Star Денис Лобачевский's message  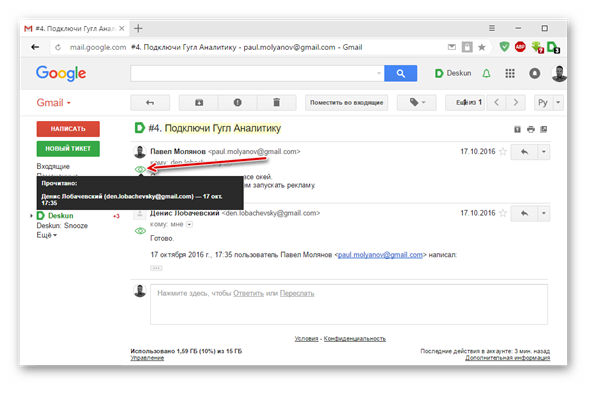click(x=502, y=213)
